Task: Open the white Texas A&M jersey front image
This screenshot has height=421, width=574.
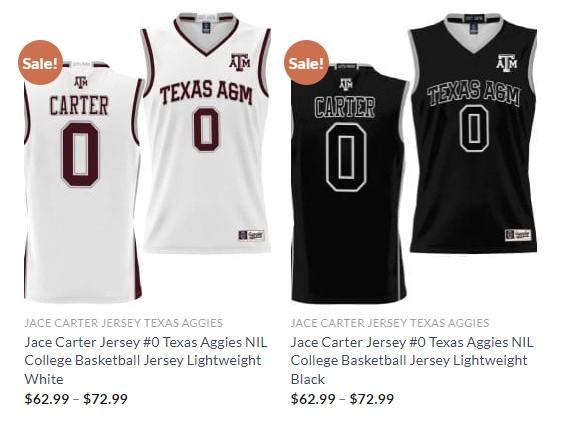Action: [x=206, y=133]
